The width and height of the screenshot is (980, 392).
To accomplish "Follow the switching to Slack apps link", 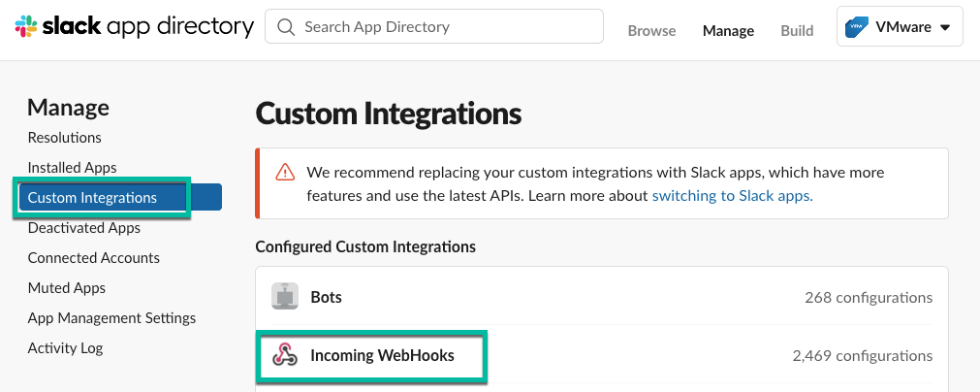I will click(x=733, y=195).
